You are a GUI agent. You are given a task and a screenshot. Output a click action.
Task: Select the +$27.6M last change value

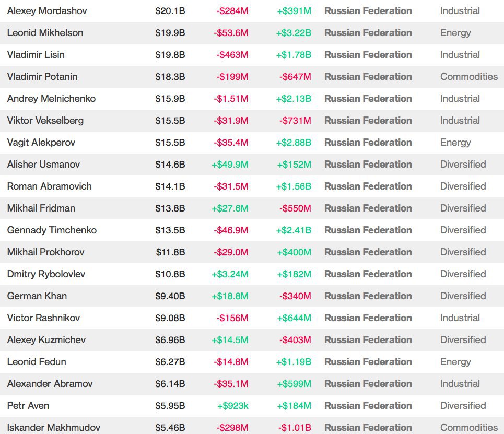pos(230,208)
